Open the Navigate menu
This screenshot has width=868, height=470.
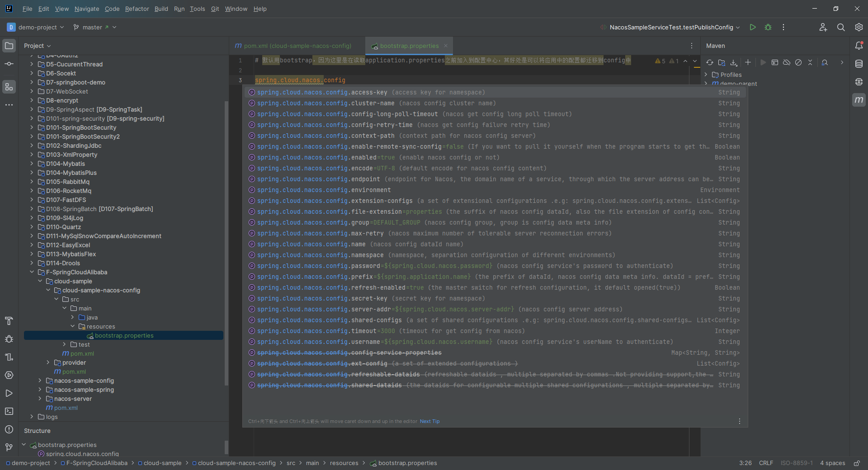tap(87, 9)
